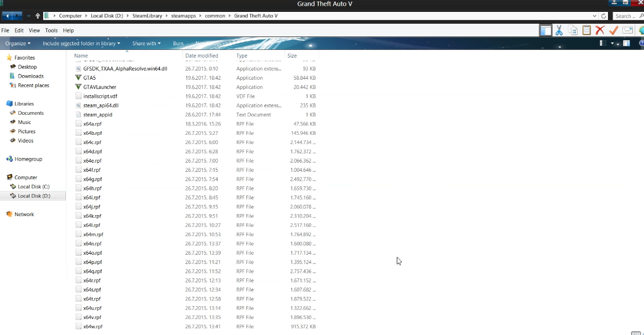The image size is (644, 335).
Task: Click the Refresh icon beside address bar
Action: click(x=604, y=16)
